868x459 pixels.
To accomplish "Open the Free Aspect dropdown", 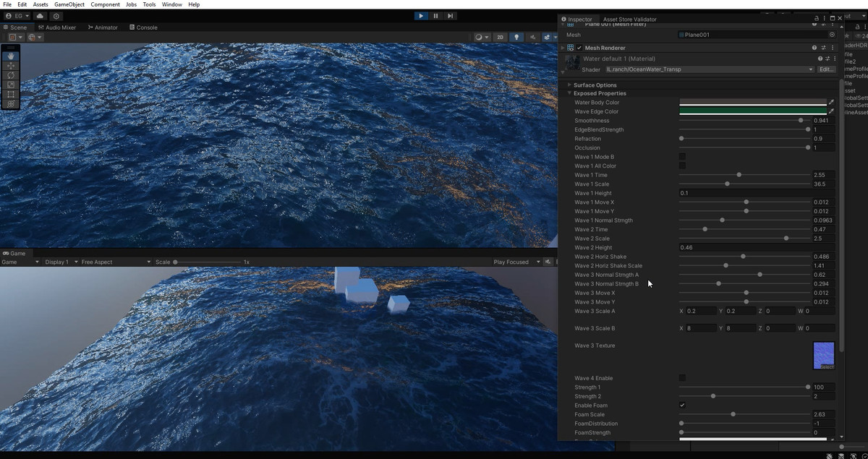I will 116,262.
